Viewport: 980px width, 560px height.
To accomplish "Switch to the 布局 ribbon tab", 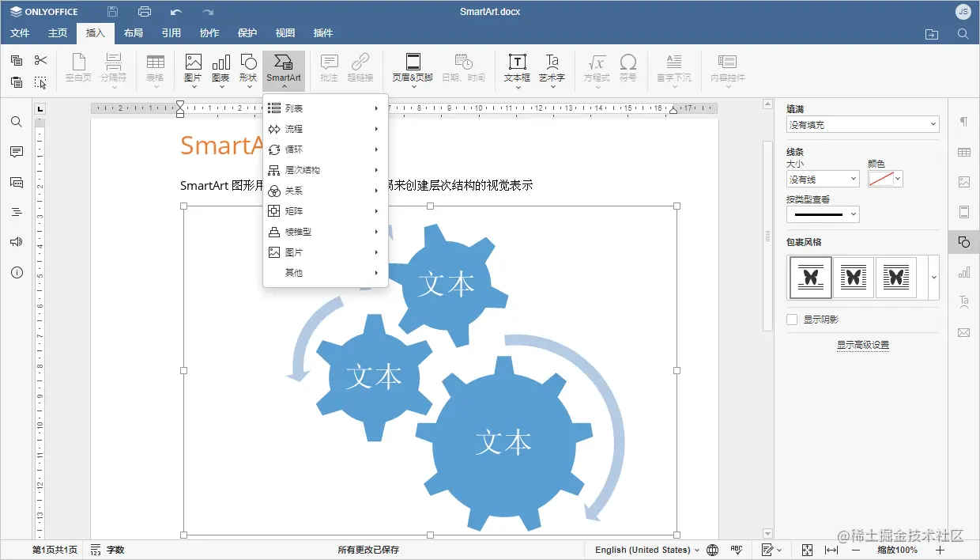I will [x=133, y=32].
